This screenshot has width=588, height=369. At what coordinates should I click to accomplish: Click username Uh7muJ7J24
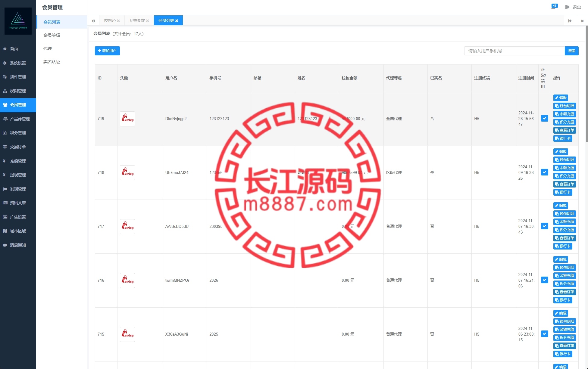point(177,173)
